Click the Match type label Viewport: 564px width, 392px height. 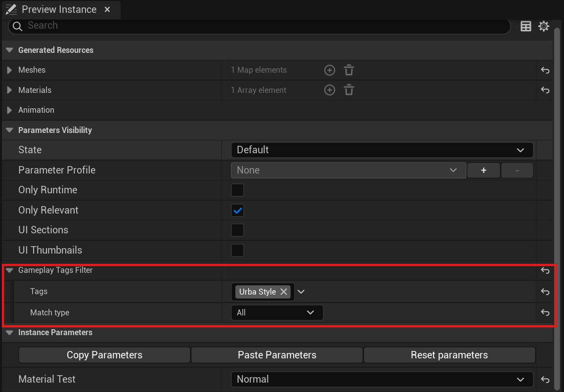[49, 312]
